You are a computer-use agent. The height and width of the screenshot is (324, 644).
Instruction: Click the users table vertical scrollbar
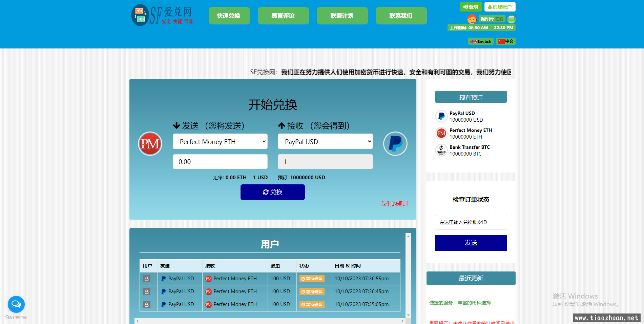tap(408, 276)
